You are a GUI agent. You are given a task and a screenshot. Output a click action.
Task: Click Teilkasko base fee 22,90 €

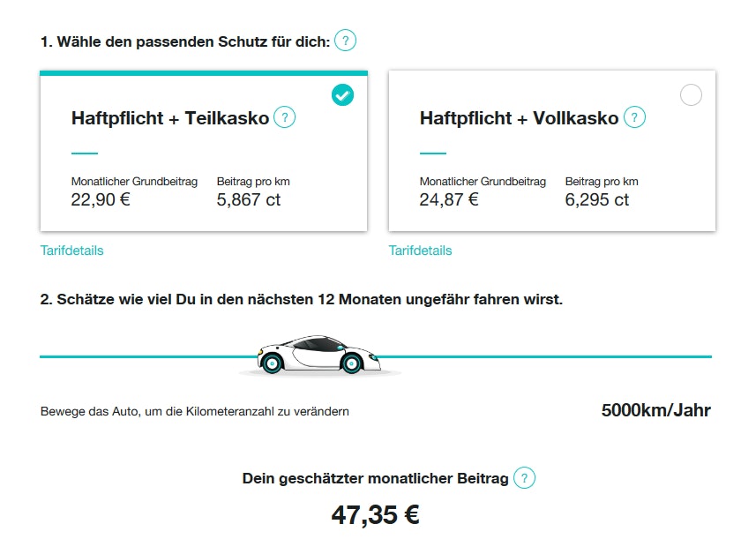pos(101,199)
